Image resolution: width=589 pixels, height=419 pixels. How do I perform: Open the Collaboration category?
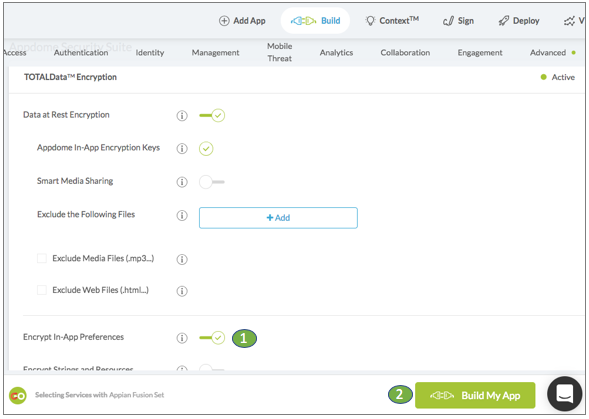[405, 53]
